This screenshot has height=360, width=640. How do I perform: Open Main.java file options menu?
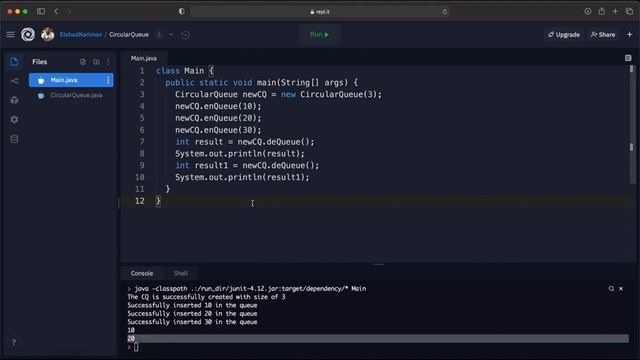coord(108,80)
